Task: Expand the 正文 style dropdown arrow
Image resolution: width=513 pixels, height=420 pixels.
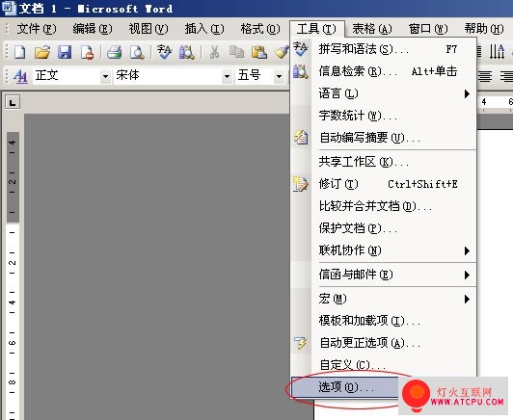Action: [105, 76]
